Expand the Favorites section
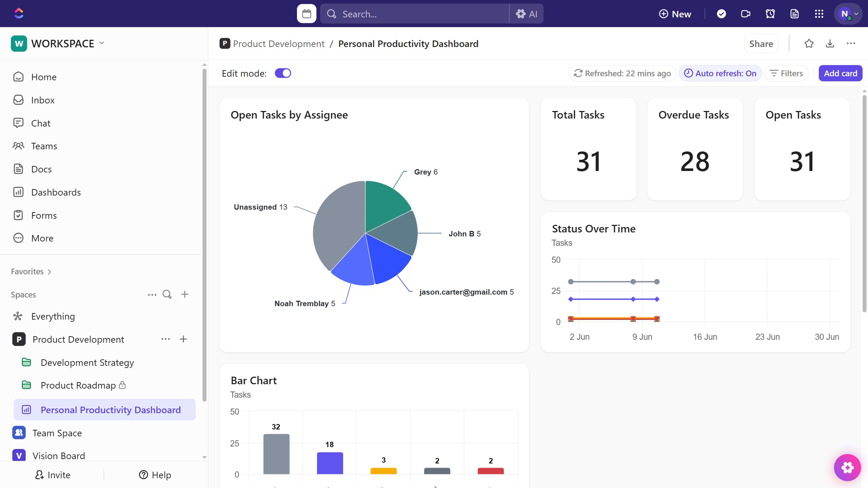 pos(49,271)
